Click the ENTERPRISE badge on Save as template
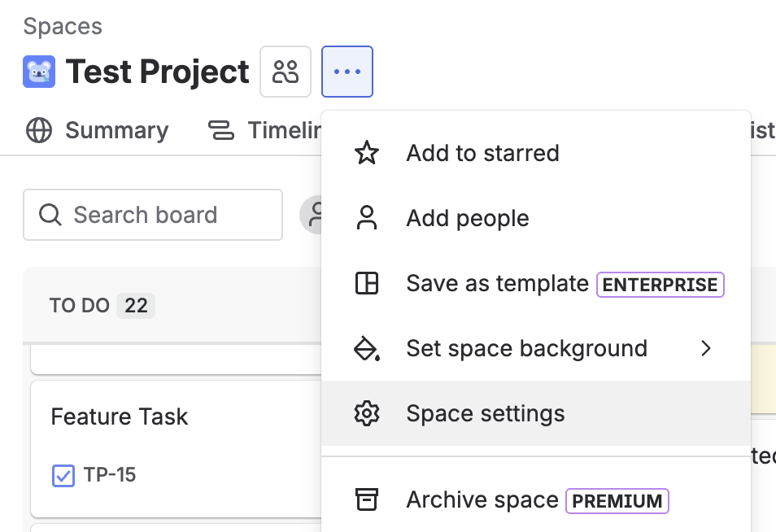Image resolution: width=776 pixels, height=532 pixels. (x=660, y=284)
